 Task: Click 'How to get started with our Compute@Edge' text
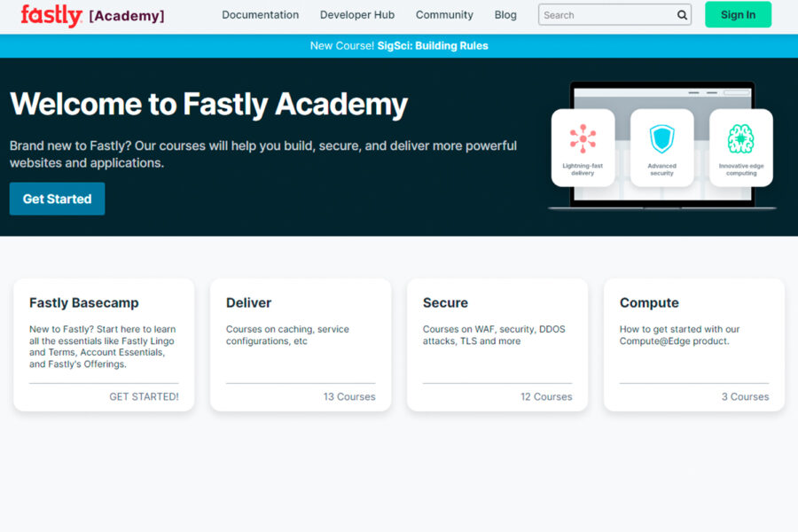click(x=679, y=335)
